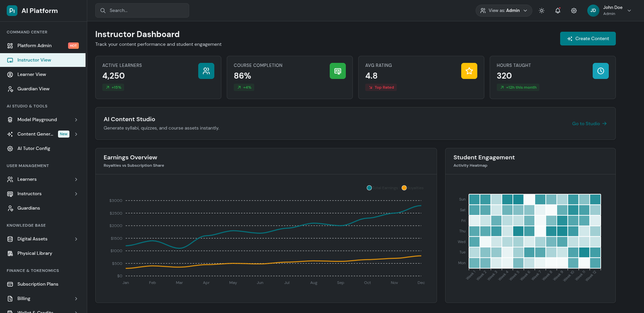
Task: Click the notifications bell icon
Action: coord(558,11)
